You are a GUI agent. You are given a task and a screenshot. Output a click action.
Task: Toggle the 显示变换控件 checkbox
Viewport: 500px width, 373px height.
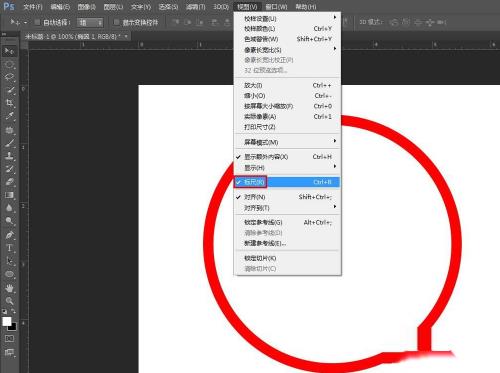point(116,22)
